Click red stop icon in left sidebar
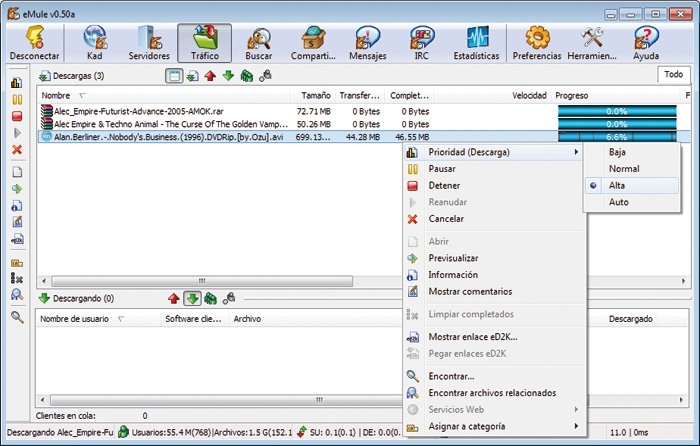Viewport: 700px width, 446px height. (17, 116)
